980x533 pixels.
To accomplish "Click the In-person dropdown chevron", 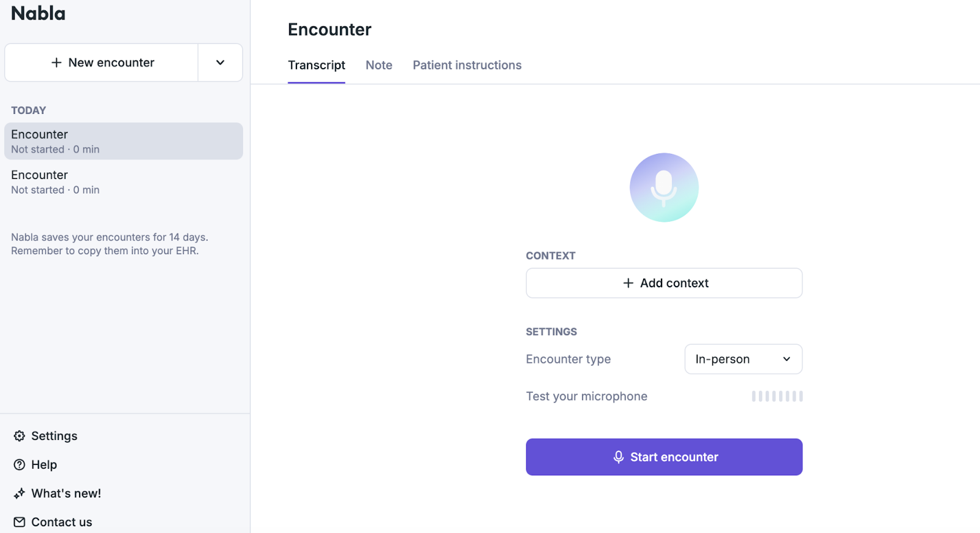I will click(x=786, y=359).
